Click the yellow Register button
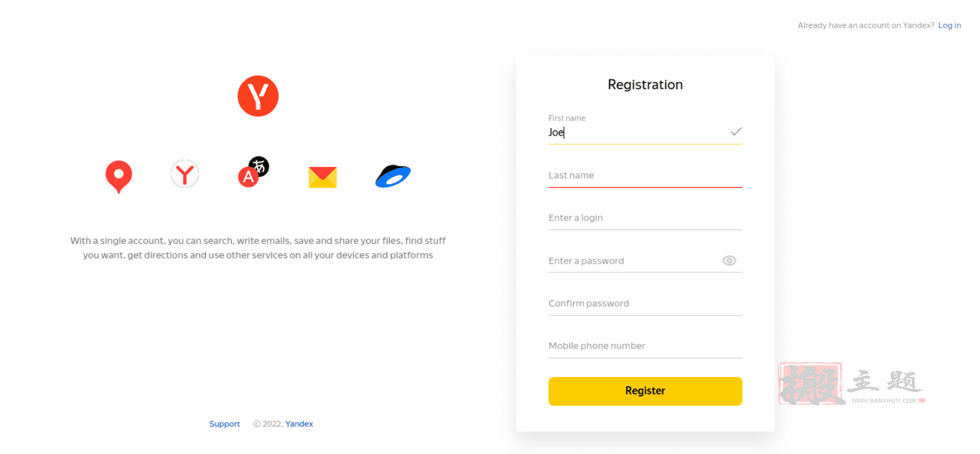This screenshot has height=454, width=980. pos(645,391)
